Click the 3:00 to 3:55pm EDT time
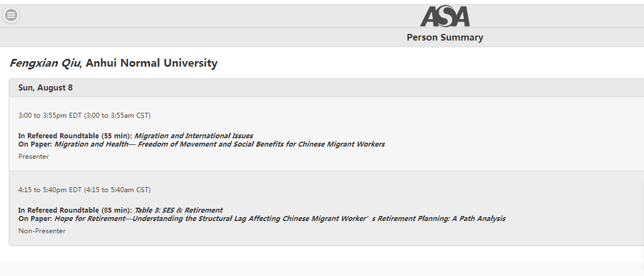This screenshot has height=276, width=644. point(50,116)
